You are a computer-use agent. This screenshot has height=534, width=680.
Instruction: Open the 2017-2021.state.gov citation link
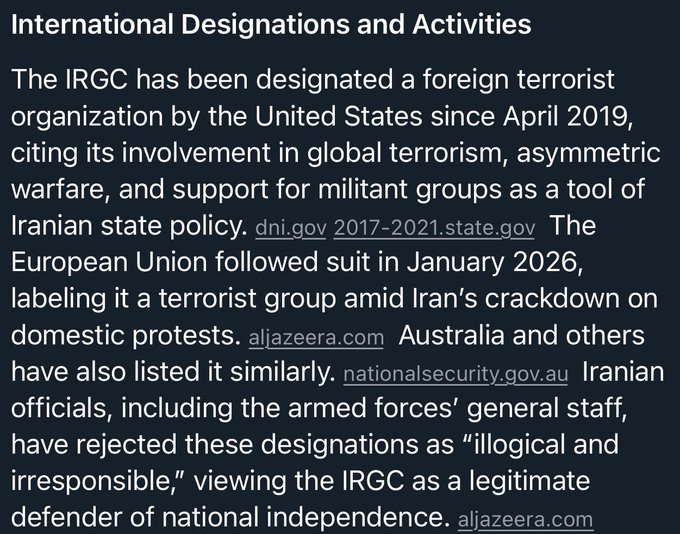click(x=435, y=228)
